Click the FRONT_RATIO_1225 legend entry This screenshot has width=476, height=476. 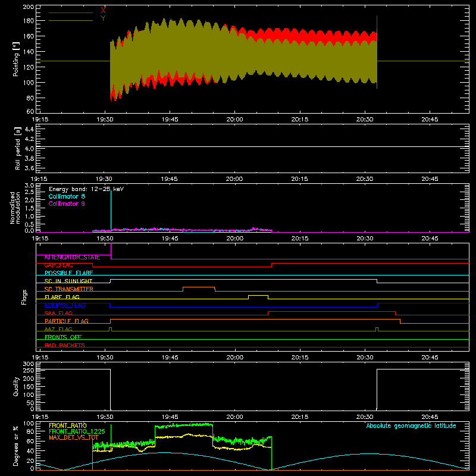tap(77, 431)
